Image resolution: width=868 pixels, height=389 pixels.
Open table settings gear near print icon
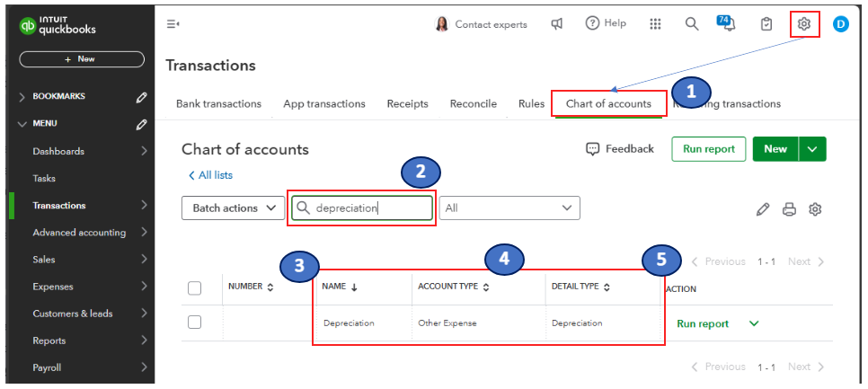(814, 209)
